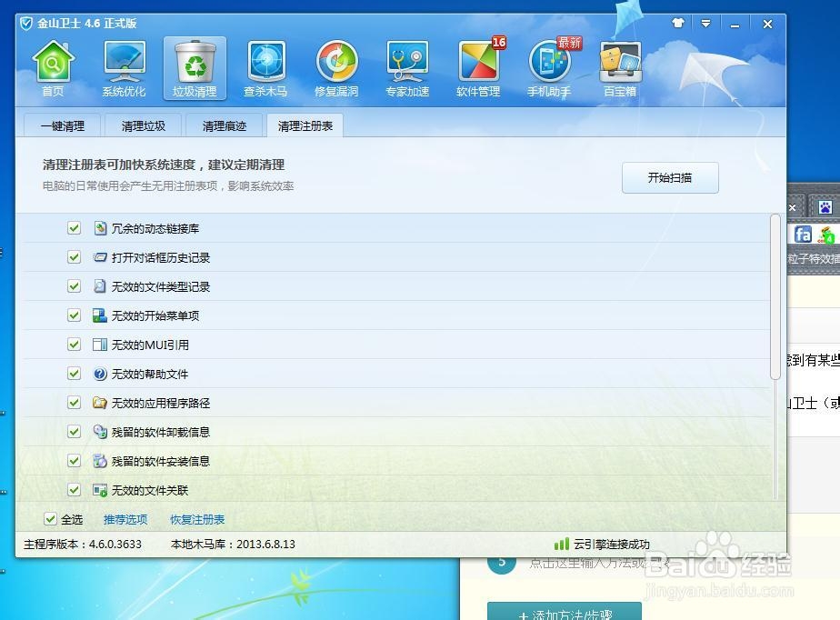840x620 pixels.
Task: Select the 清理注册表 tab
Action: pos(305,125)
